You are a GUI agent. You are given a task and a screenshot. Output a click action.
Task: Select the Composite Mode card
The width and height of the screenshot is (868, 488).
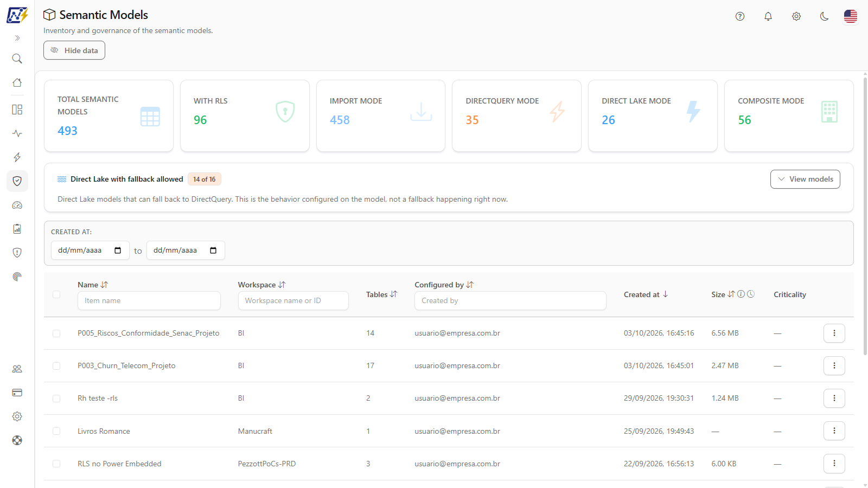click(789, 115)
